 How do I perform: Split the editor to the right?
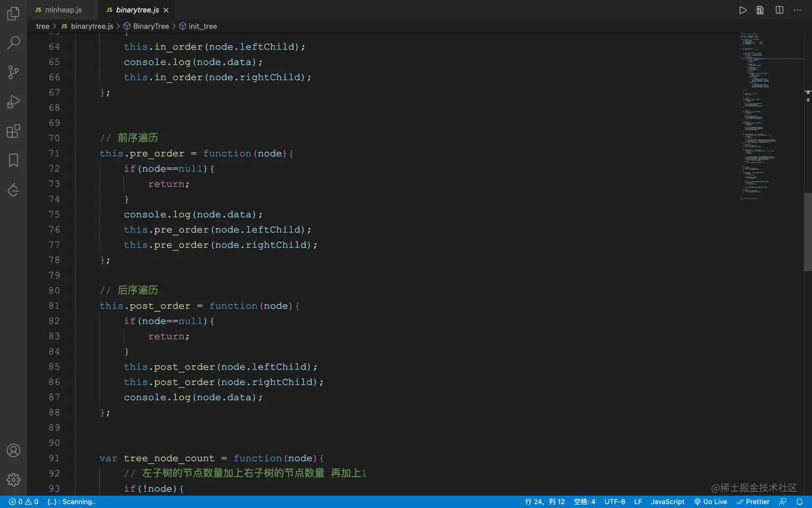click(779, 10)
